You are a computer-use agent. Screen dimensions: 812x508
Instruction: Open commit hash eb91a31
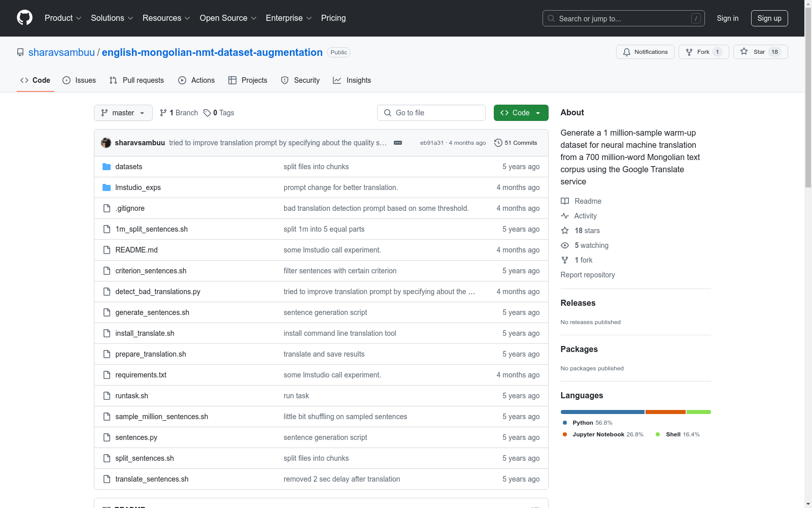(432, 143)
